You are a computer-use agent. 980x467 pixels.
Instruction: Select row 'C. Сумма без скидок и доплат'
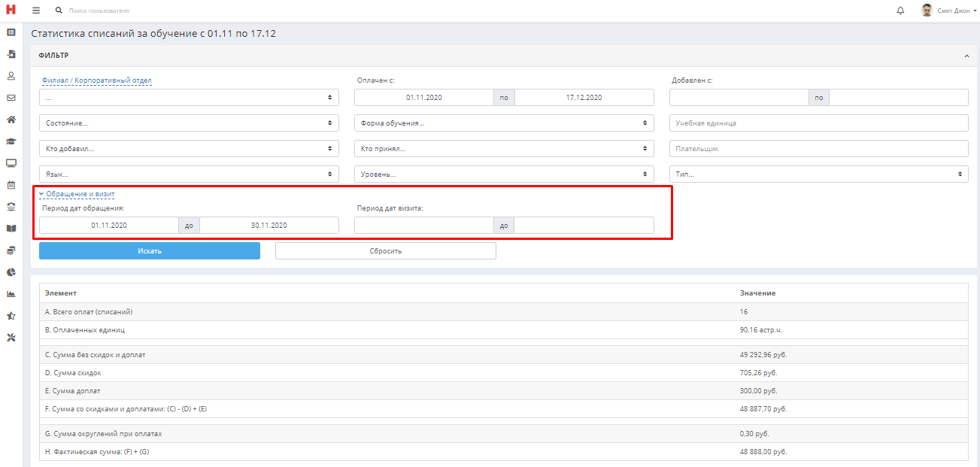(504, 354)
